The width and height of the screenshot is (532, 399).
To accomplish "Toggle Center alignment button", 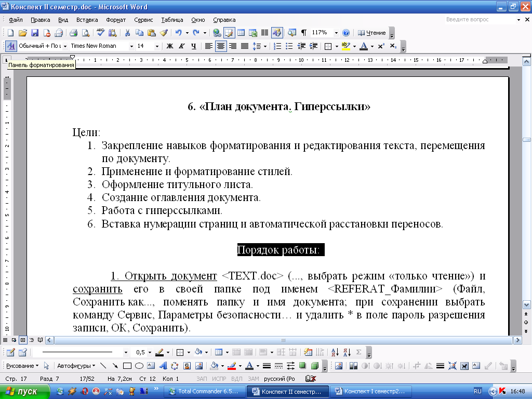I will (220, 46).
